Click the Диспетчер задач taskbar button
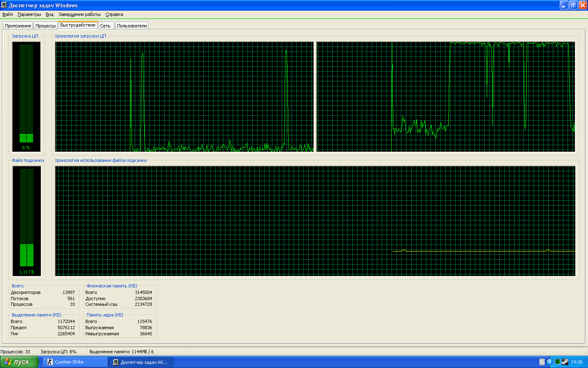Image resolution: width=588 pixels, height=368 pixels. [141, 362]
